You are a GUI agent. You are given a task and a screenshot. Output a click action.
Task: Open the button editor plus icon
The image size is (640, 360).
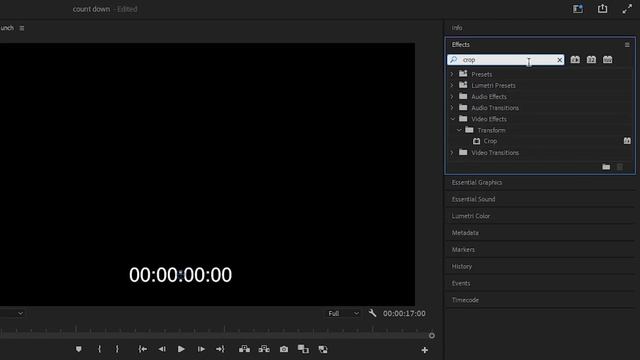click(424, 350)
